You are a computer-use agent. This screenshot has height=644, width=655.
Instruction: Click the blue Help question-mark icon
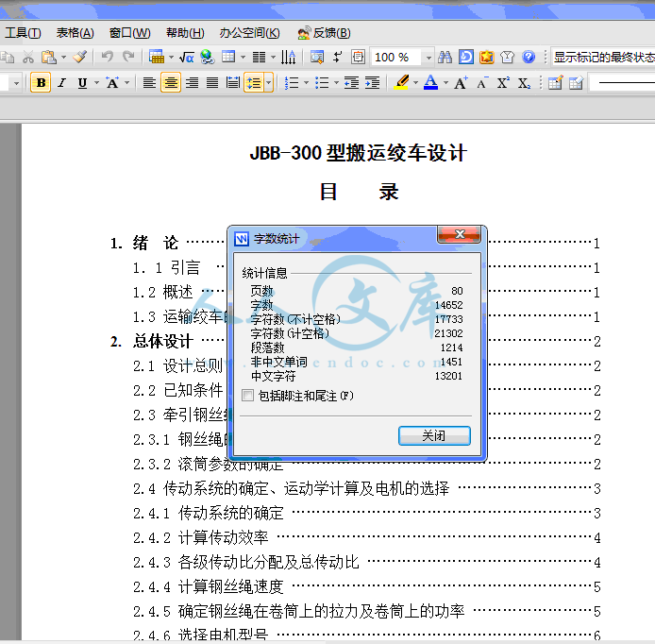529,57
